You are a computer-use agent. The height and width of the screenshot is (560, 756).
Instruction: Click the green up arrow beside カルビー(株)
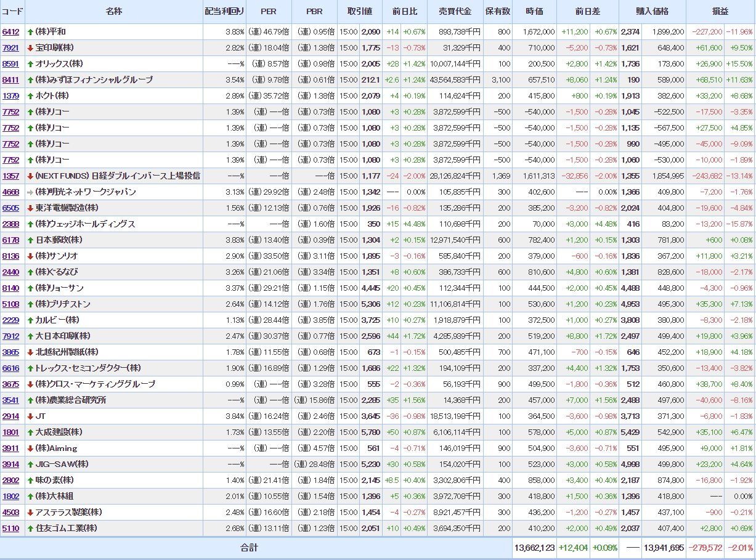30,320
